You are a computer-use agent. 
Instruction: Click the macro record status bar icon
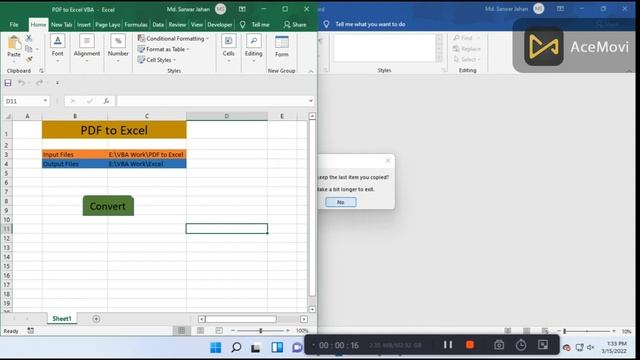[x=31, y=331]
